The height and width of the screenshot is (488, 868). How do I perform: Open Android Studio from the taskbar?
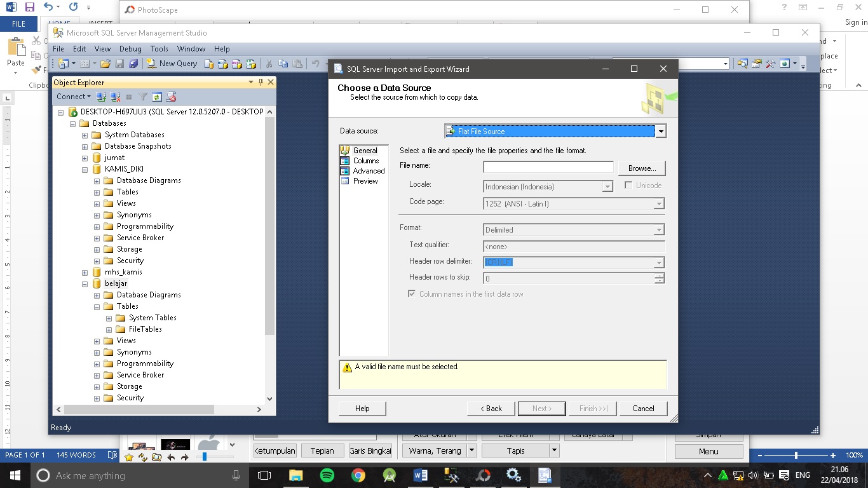390,475
